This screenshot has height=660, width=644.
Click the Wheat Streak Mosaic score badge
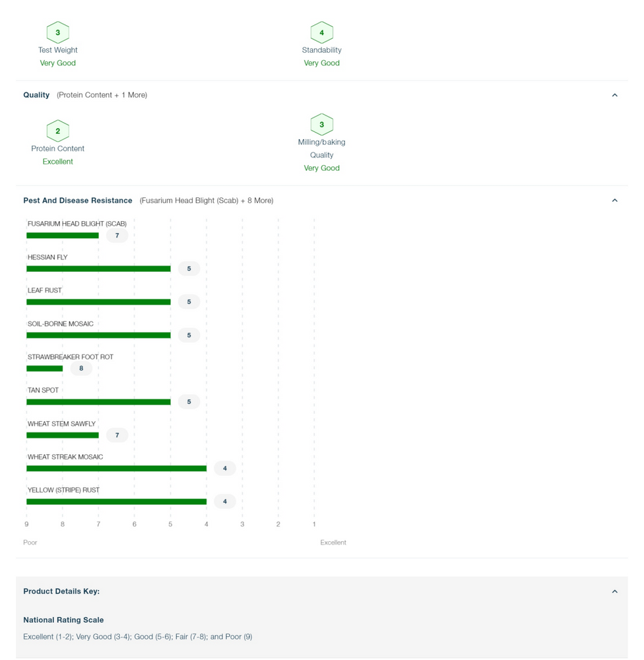[225, 468]
